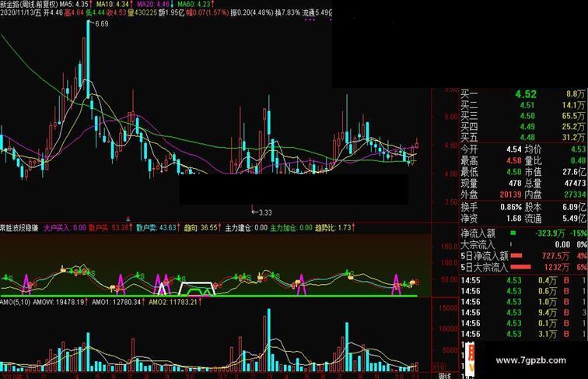Viewport: 588px width, 379px height.
Task: Click the tallest cyan candle near 6.69
Action: pos(89,59)
